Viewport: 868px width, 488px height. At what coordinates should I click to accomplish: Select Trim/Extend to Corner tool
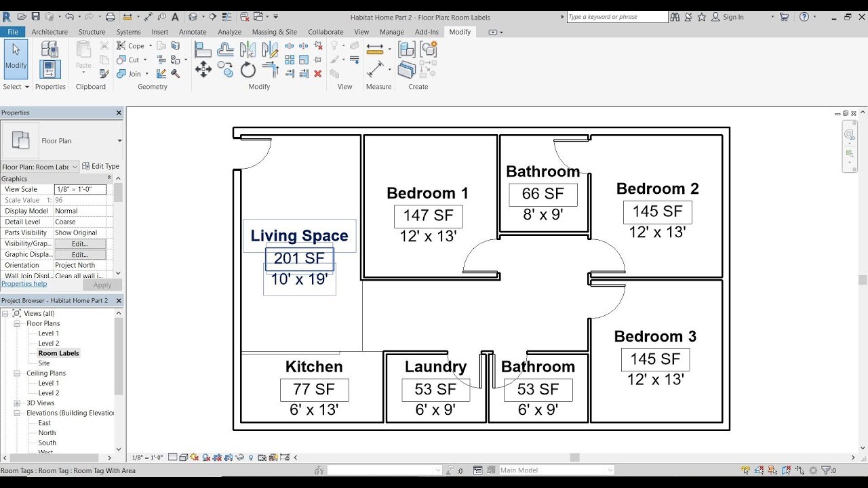270,69
